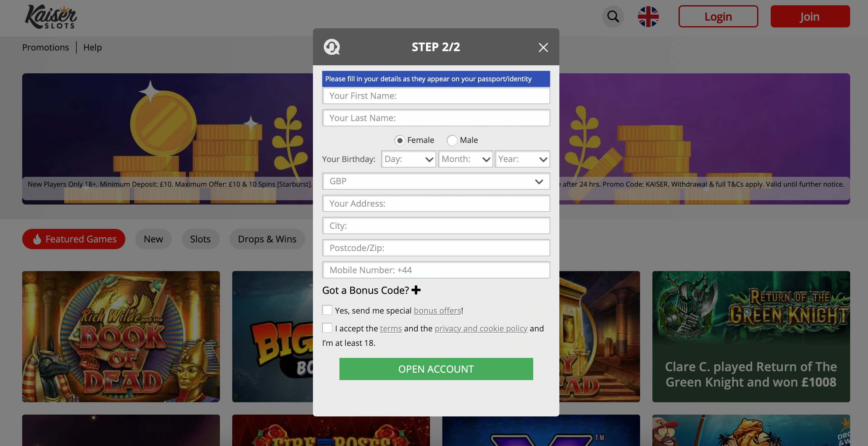Select the New games tab
The width and height of the screenshot is (868, 446).
tap(153, 239)
